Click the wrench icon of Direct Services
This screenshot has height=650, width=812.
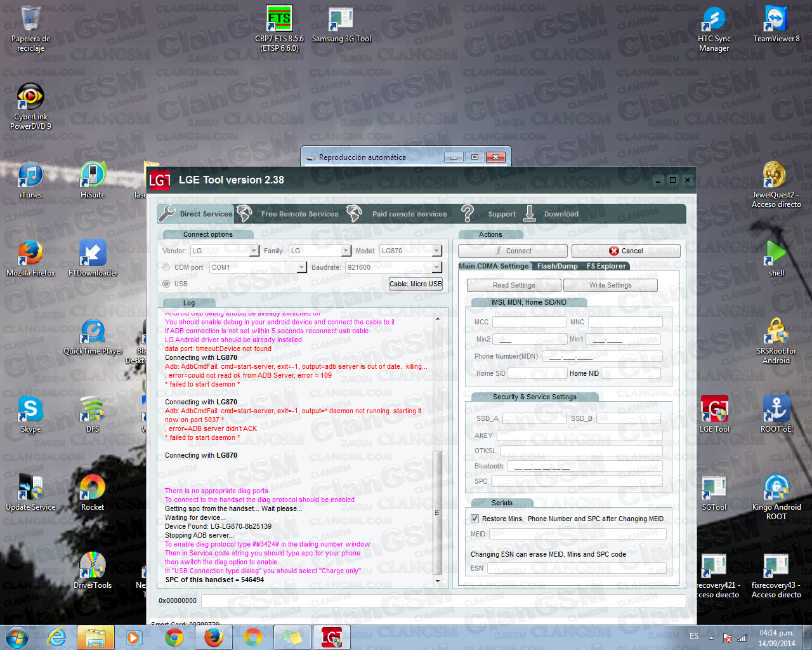tap(167, 213)
